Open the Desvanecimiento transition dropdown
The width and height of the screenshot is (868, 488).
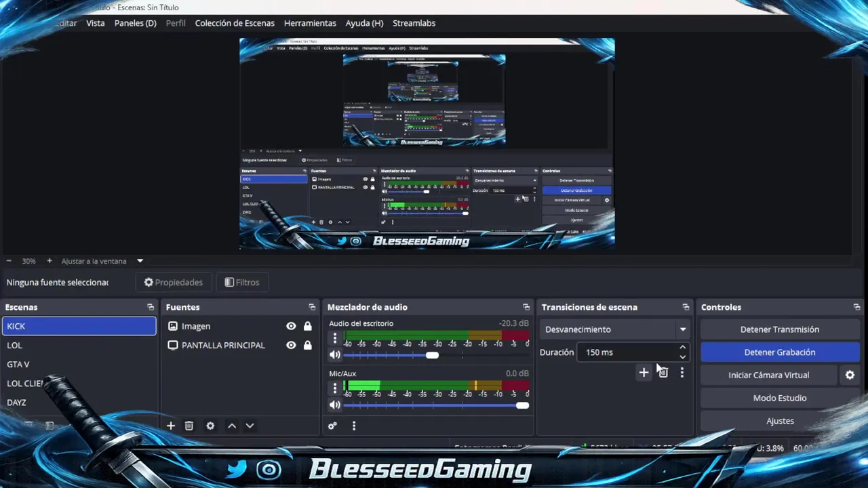coord(616,329)
